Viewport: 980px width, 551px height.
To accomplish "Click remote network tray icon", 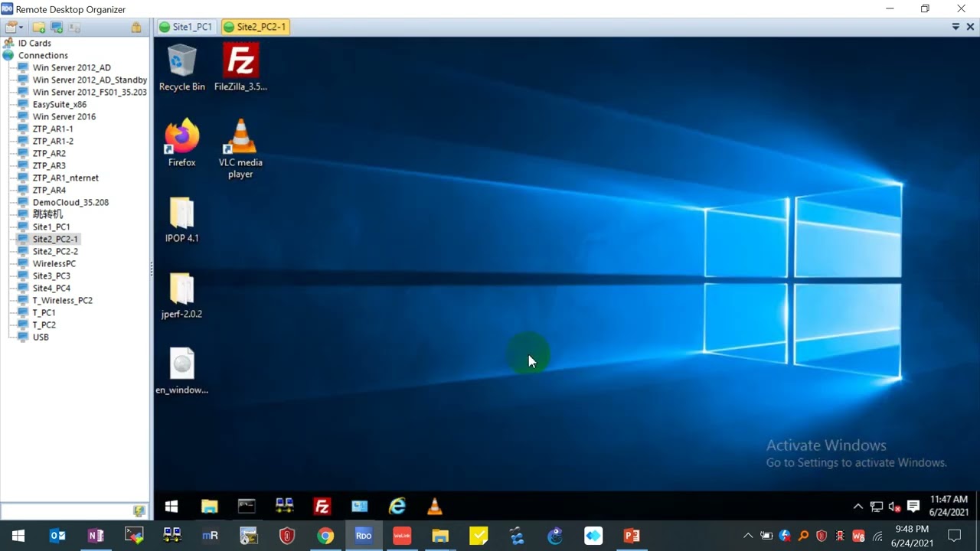I will [877, 506].
